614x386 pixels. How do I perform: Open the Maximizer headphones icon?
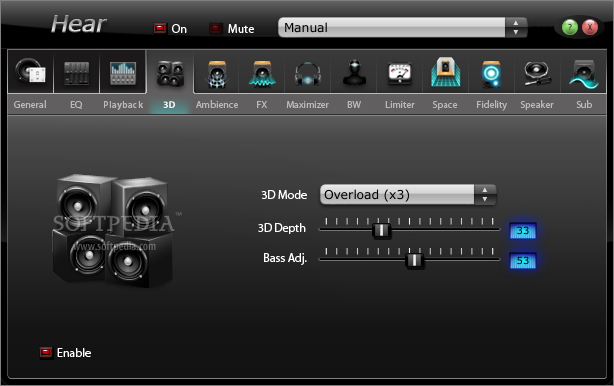(x=308, y=74)
